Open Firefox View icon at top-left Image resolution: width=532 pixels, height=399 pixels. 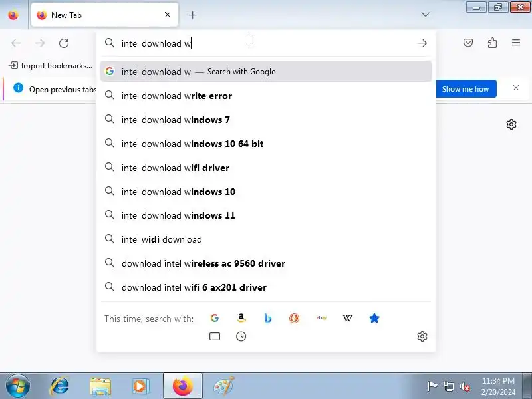click(13, 15)
